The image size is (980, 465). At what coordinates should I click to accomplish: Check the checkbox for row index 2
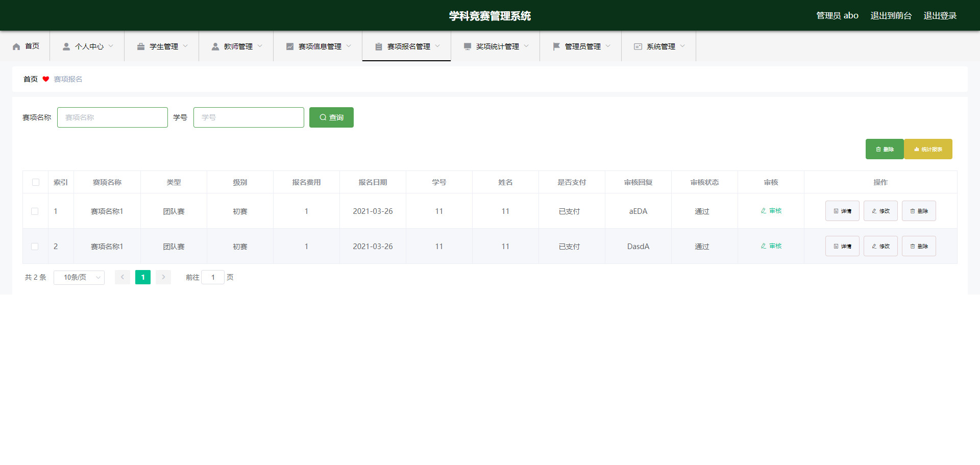[x=35, y=247]
